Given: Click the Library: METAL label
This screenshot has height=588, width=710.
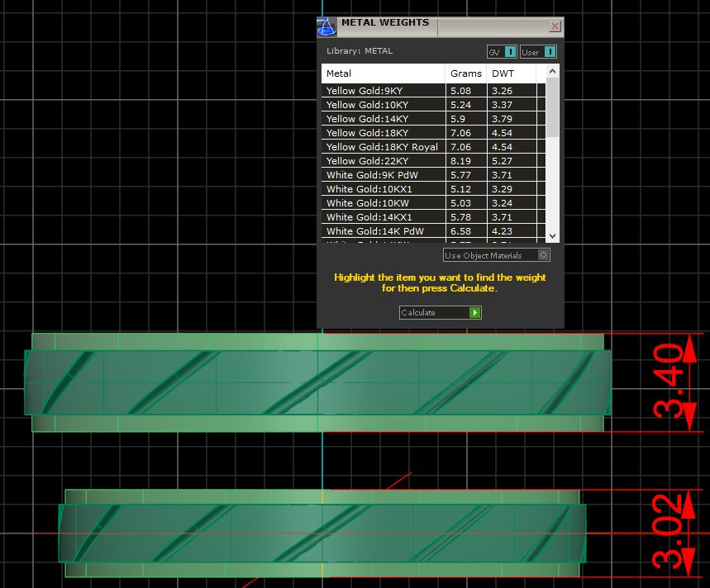Looking at the screenshot, I should (x=360, y=51).
